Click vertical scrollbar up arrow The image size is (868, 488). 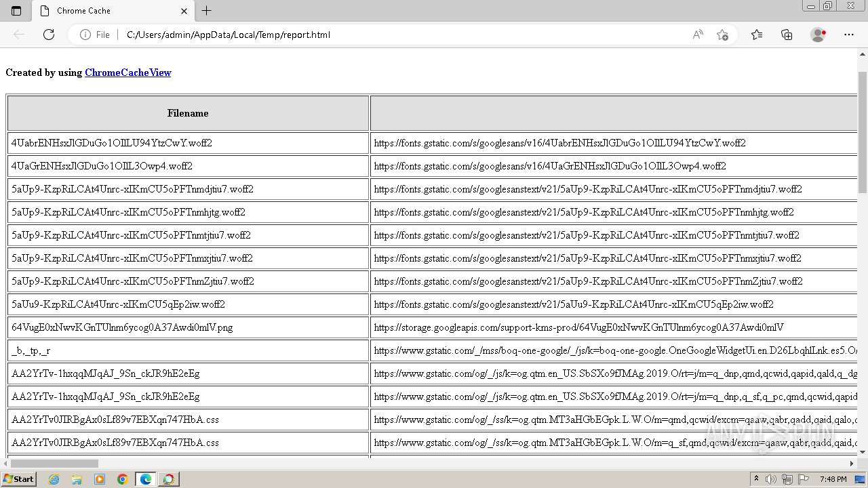pyautogui.click(x=863, y=54)
